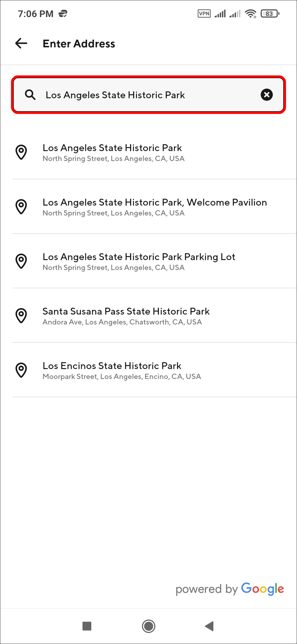Tap the VPN status bar indicator

click(x=204, y=13)
